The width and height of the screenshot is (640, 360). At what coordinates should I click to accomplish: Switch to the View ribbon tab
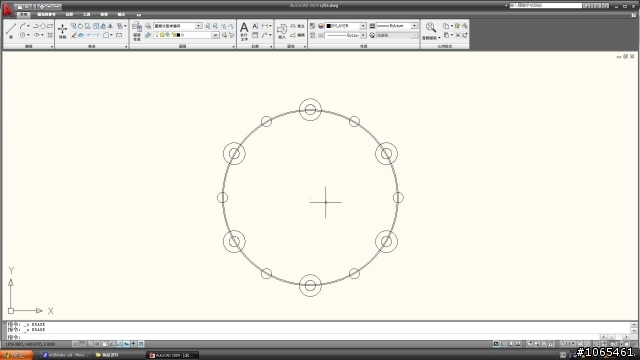[104, 14]
